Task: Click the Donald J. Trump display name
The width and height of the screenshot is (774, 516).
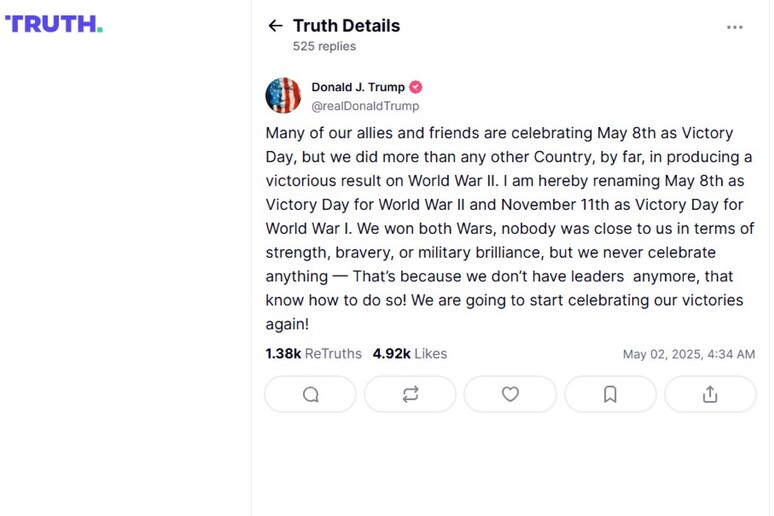Action: click(358, 87)
